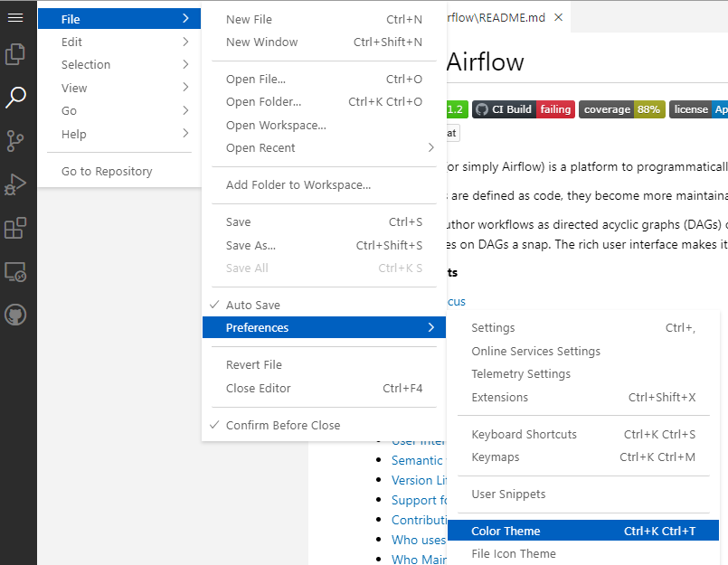Image resolution: width=728 pixels, height=565 pixels.
Task: Open the Search view icon
Action: tap(15, 97)
